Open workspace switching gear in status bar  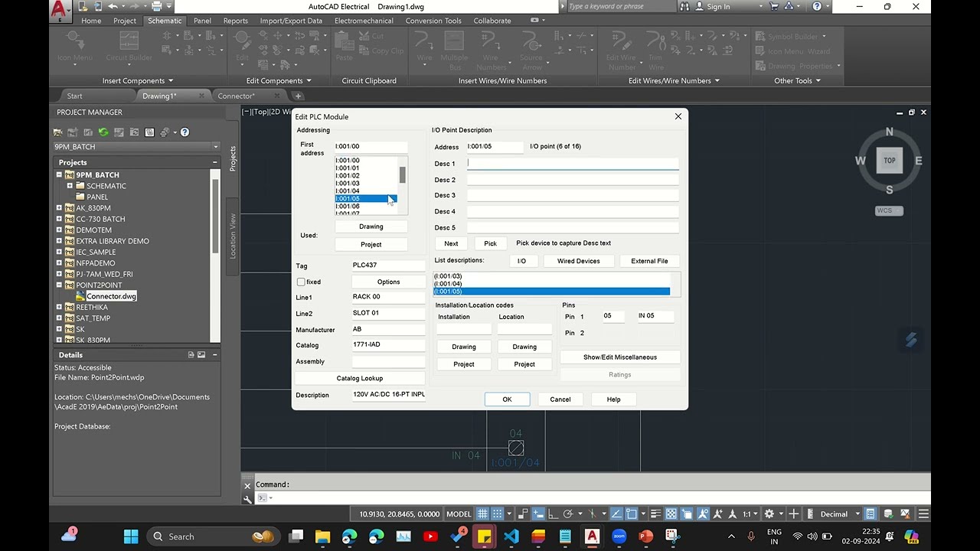click(x=769, y=514)
